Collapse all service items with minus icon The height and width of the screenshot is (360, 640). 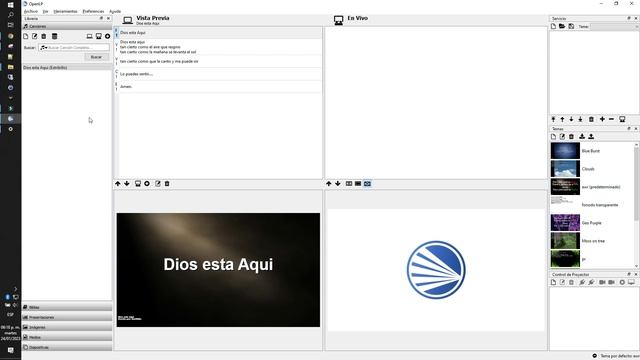[x=611, y=119]
